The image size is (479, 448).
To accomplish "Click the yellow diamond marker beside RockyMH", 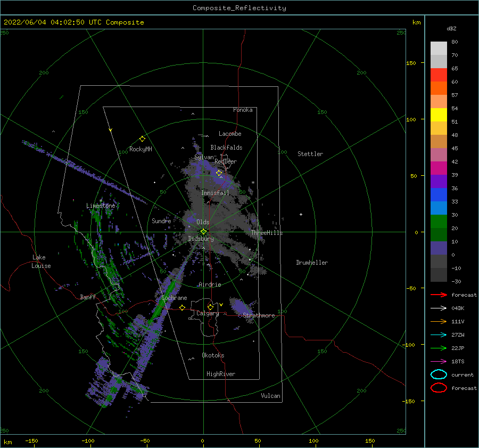I will (142, 139).
